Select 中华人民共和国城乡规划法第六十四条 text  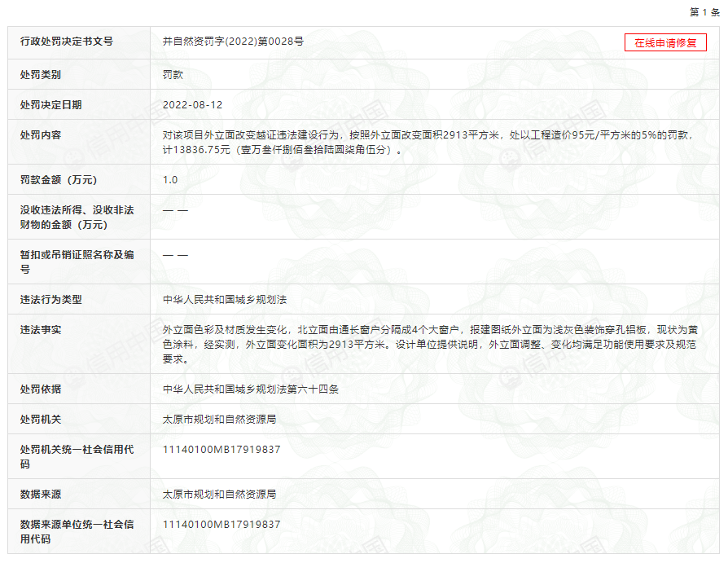pyautogui.click(x=251, y=389)
